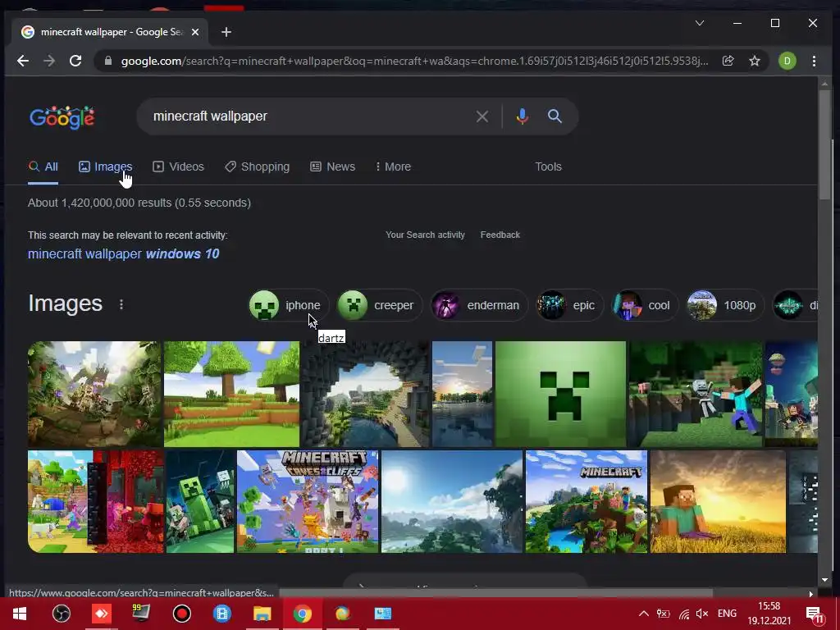The height and width of the screenshot is (630, 840).
Task: Clear the search box with the X
Action: (x=482, y=116)
